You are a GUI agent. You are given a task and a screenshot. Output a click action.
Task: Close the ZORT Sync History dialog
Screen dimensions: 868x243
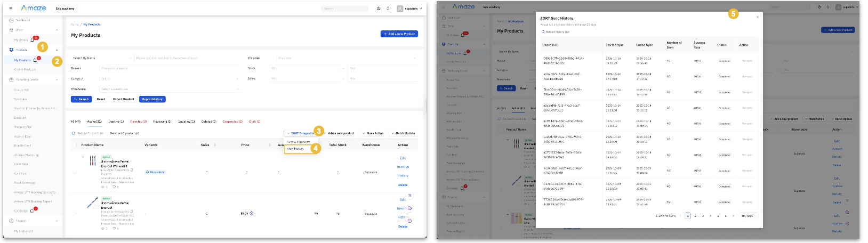pos(758,17)
